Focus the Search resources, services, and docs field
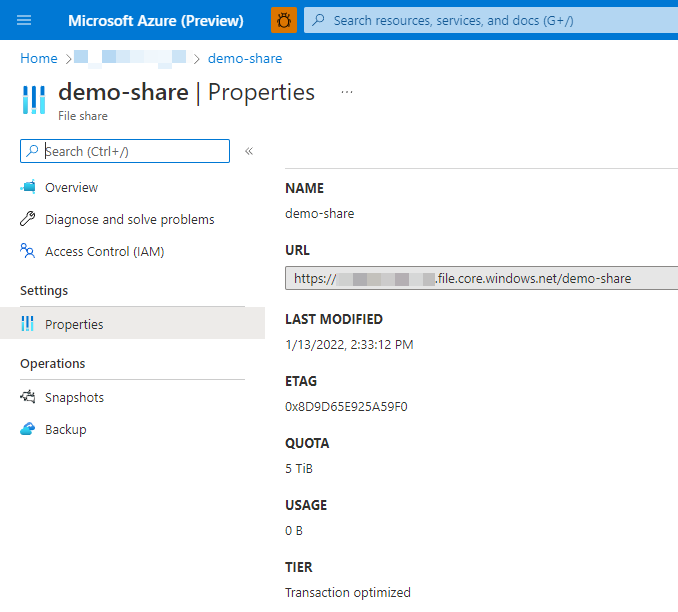This screenshot has height=612, width=678. pyautogui.click(x=491, y=20)
